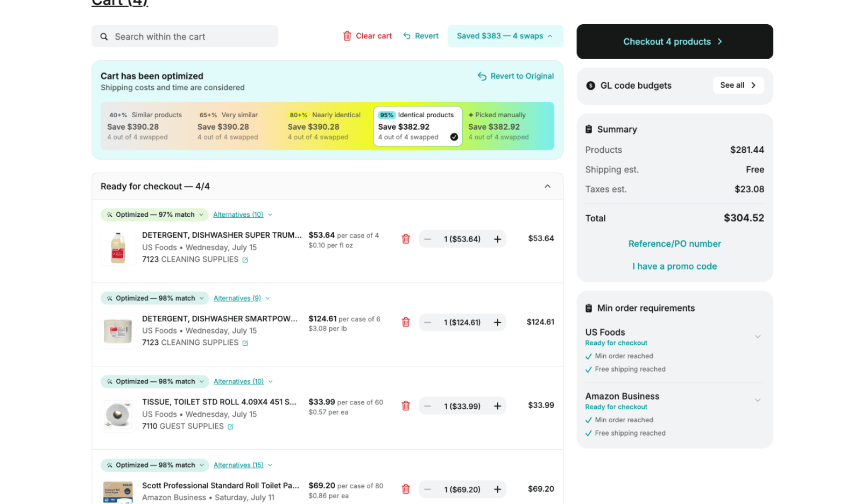The height and width of the screenshot is (504, 861).
Task: Open Optimized 97% match dropdown
Action: (x=154, y=215)
